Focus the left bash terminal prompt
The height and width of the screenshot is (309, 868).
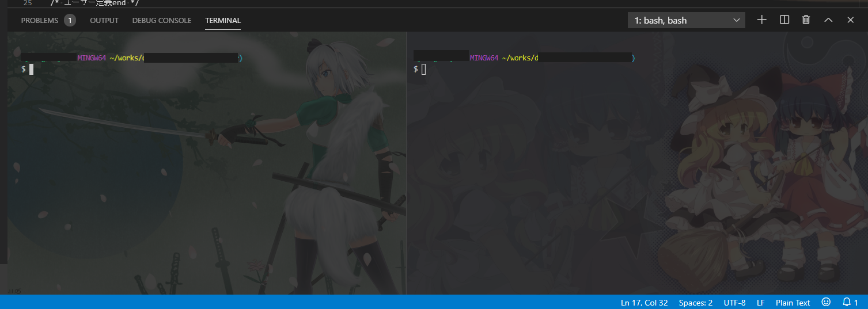tap(31, 69)
